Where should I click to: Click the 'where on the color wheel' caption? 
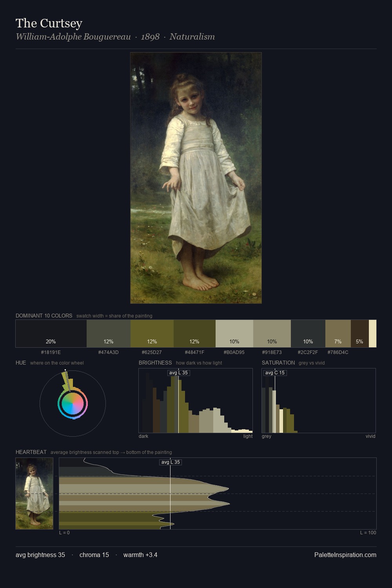(57, 363)
